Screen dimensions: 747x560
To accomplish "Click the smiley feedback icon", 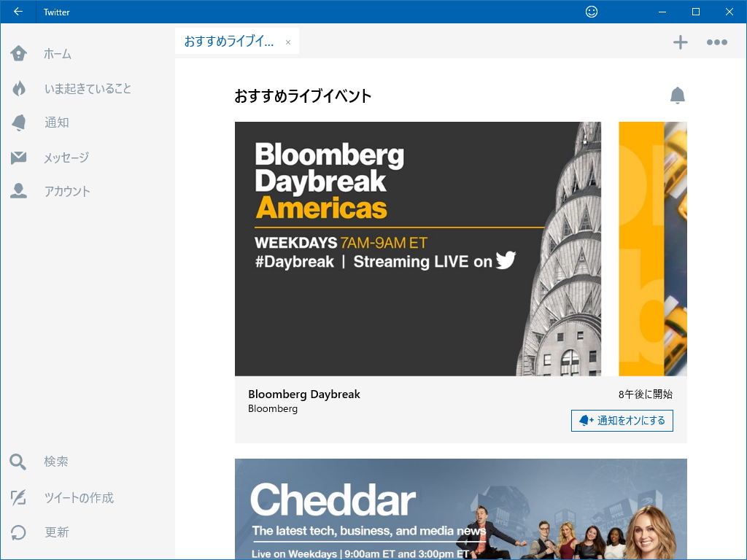I will tap(591, 12).
